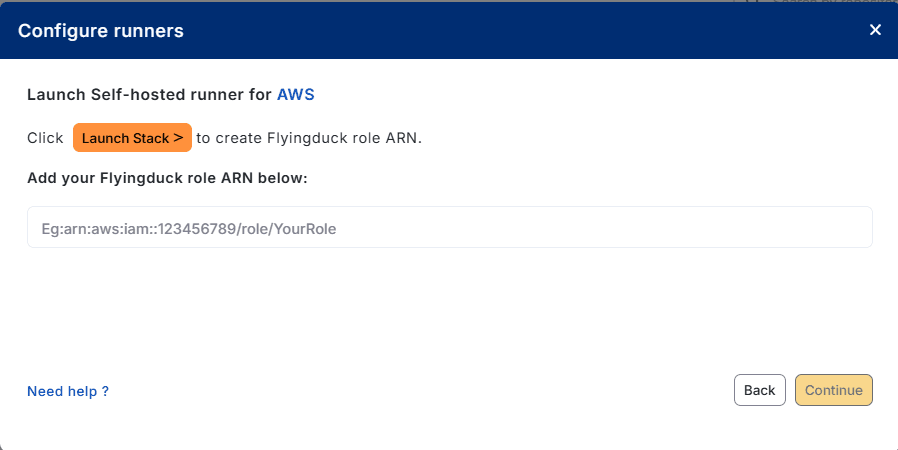Click the 'Add your Flyingduck role ARN below' label
The width and height of the screenshot is (898, 450).
coord(167,178)
